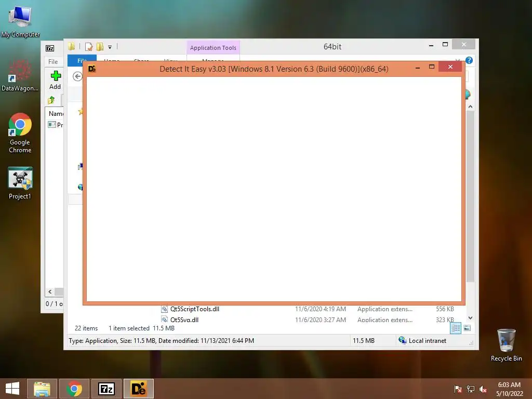The width and height of the screenshot is (532, 399).
Task: Maximize the 64bit Explorer window
Action: click(x=445, y=45)
